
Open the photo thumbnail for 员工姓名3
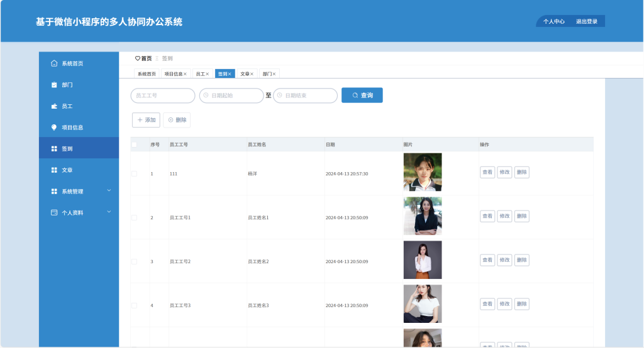tap(423, 303)
